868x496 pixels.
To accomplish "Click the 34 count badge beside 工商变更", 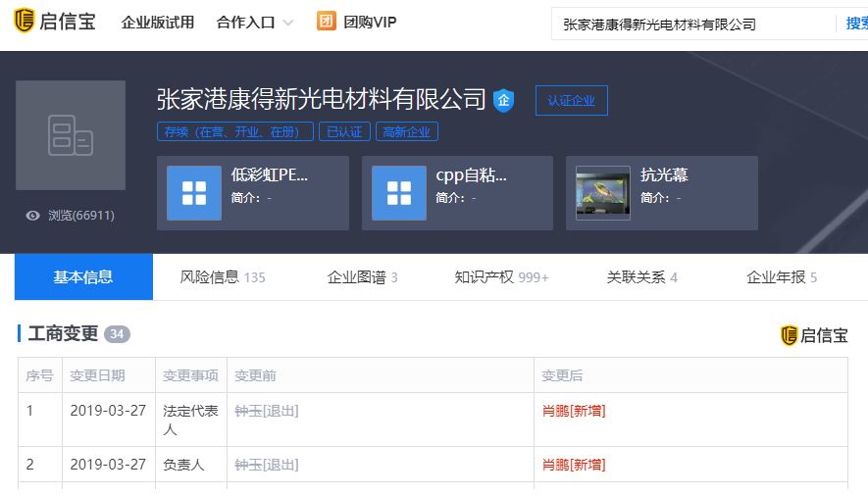I will click(x=117, y=334).
